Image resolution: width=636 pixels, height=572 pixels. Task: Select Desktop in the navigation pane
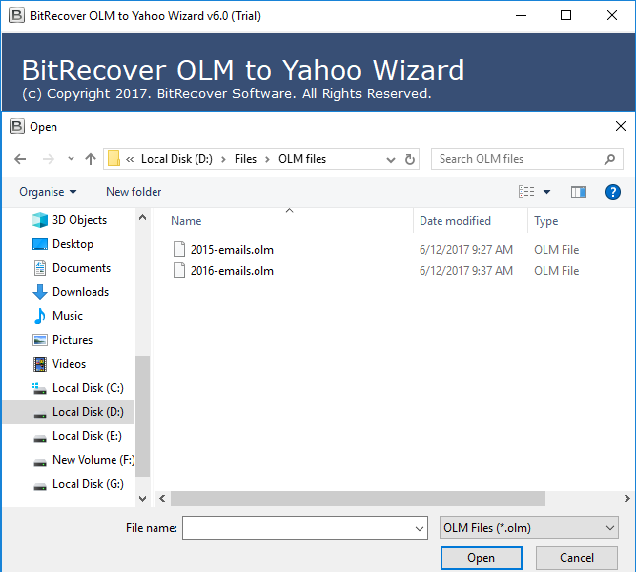[73, 244]
